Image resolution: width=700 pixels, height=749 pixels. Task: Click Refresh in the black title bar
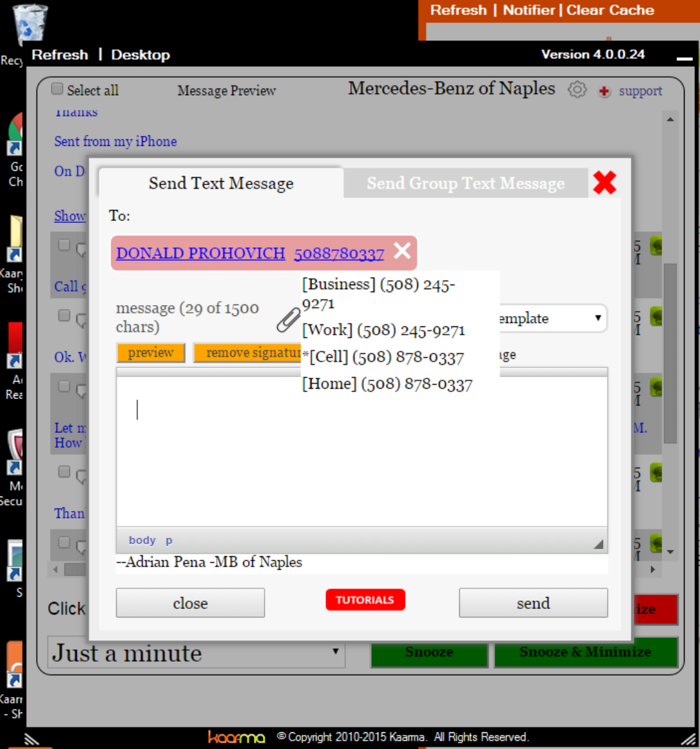[x=60, y=55]
